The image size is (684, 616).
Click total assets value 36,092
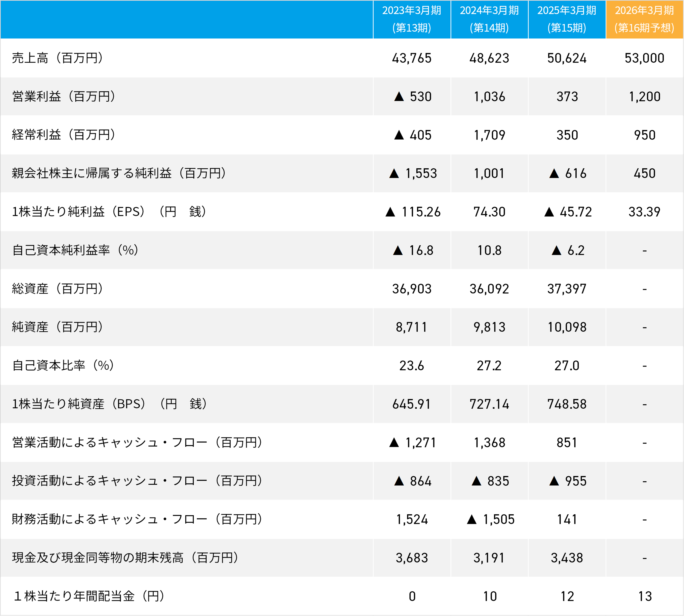click(x=489, y=289)
